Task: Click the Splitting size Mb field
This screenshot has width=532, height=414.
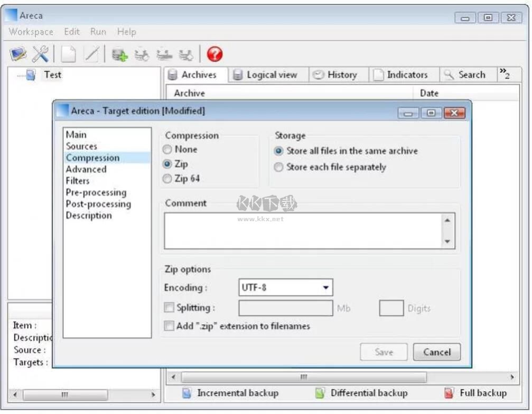Action: pyautogui.click(x=286, y=308)
